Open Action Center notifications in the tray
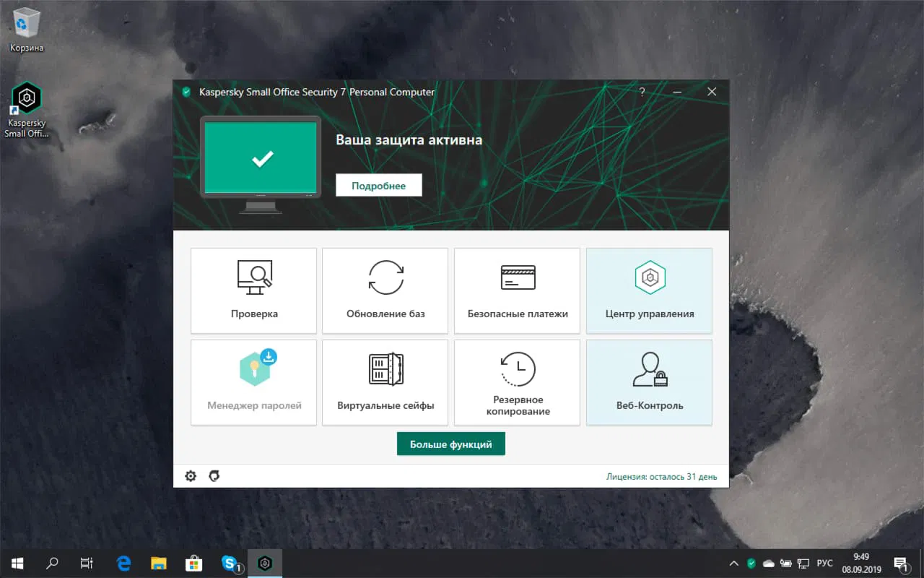924x578 pixels. [901, 563]
